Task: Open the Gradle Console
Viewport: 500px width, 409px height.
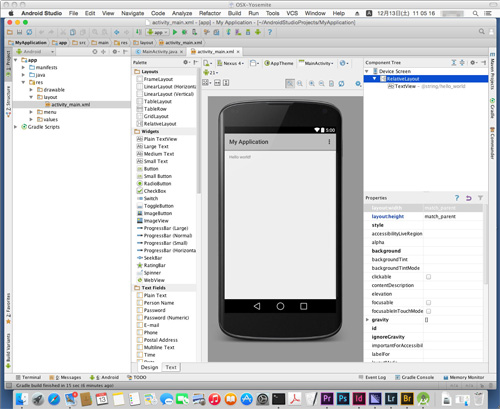Action: pos(414,377)
